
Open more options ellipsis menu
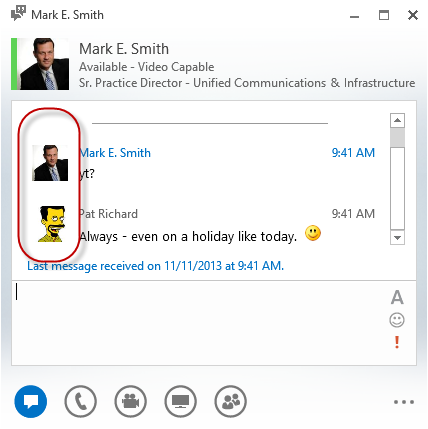tap(404, 402)
